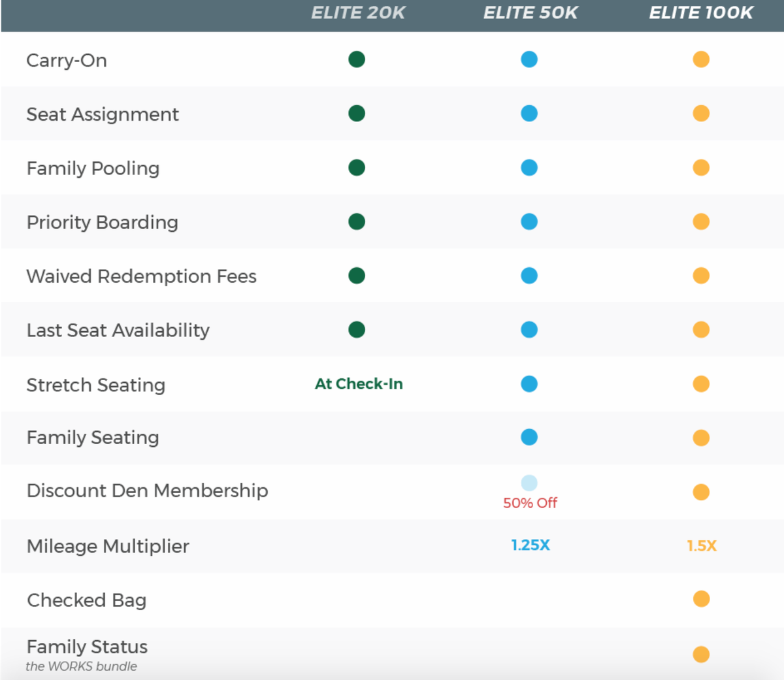Expand the Mileage Multiplier row
The image size is (784, 680).
[107, 546]
